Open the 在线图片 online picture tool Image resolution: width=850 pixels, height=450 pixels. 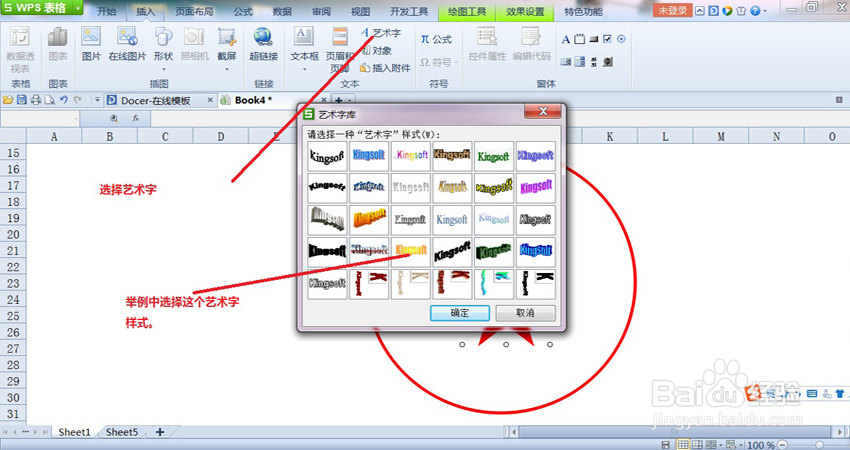[x=127, y=37]
